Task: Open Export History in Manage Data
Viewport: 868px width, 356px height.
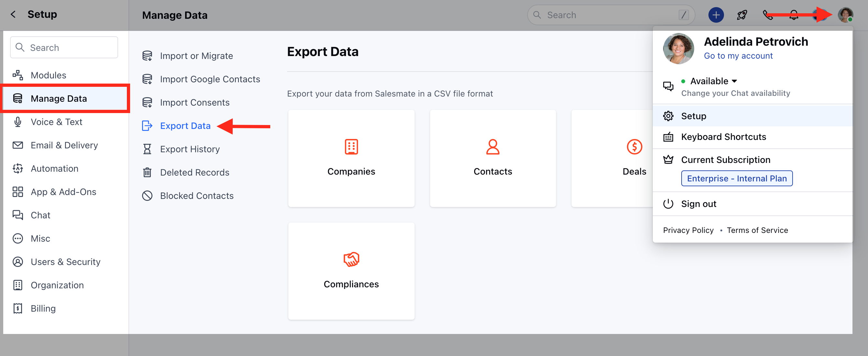Action: [190, 149]
